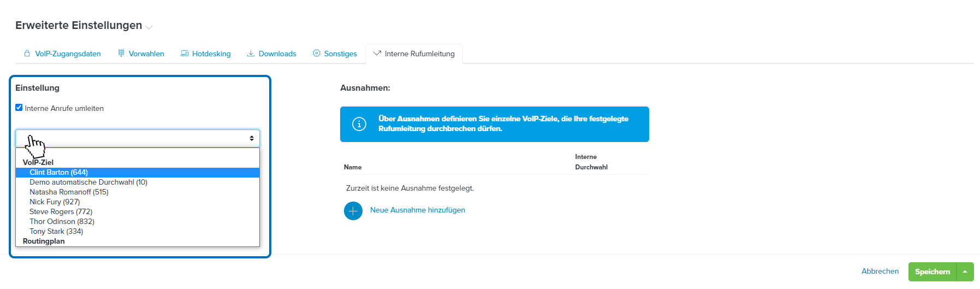The height and width of the screenshot is (289, 980).
Task: Click the redirect target dropdown arrows
Action: tap(252, 138)
